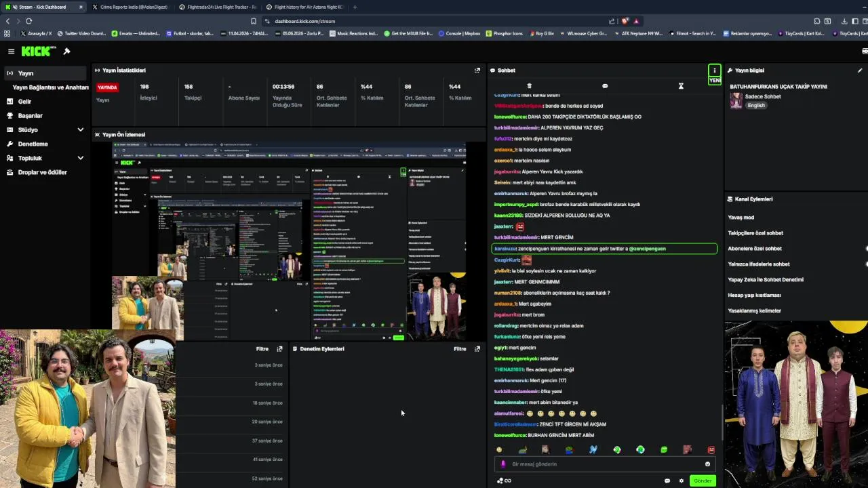
Task: Open the Envato bookmark
Action: (136, 33)
